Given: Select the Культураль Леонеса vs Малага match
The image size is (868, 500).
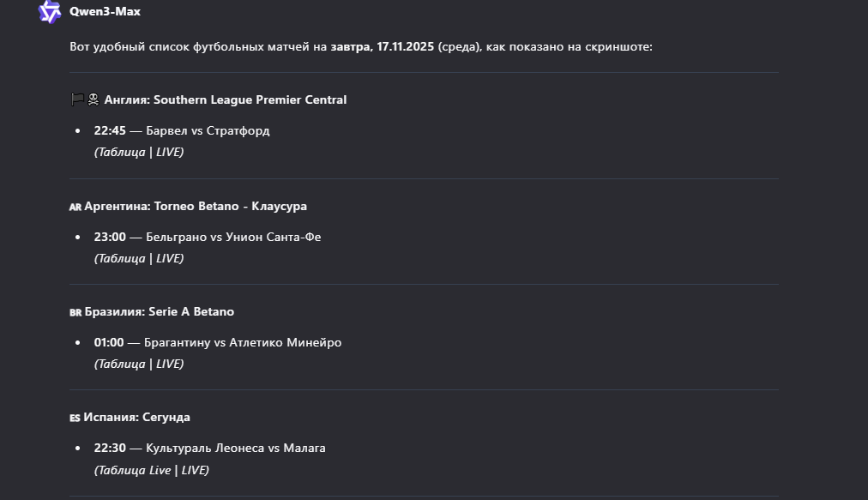Looking at the screenshot, I should 236,449.
